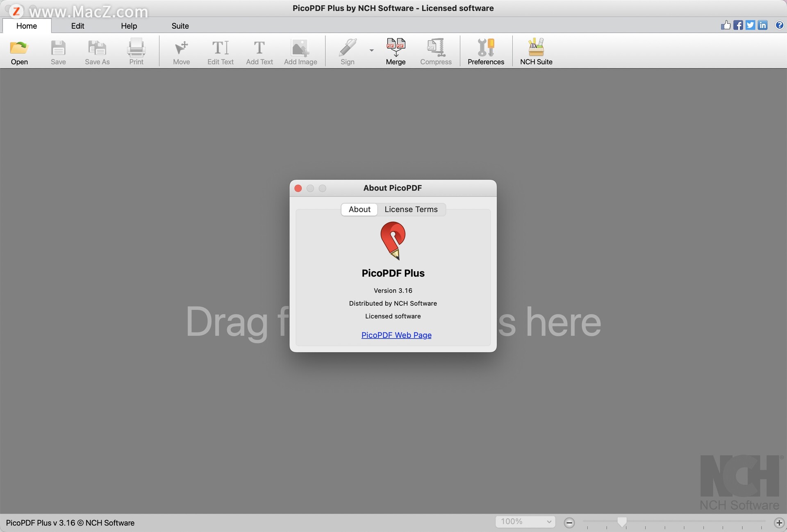This screenshot has width=787, height=532.
Task: Click the zoom in plus button
Action: point(779,523)
